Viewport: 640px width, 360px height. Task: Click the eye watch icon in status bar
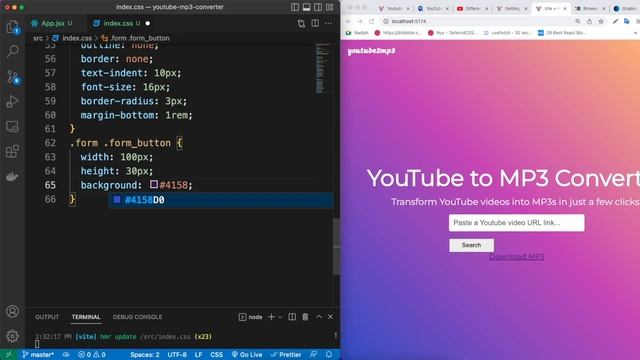(66, 354)
